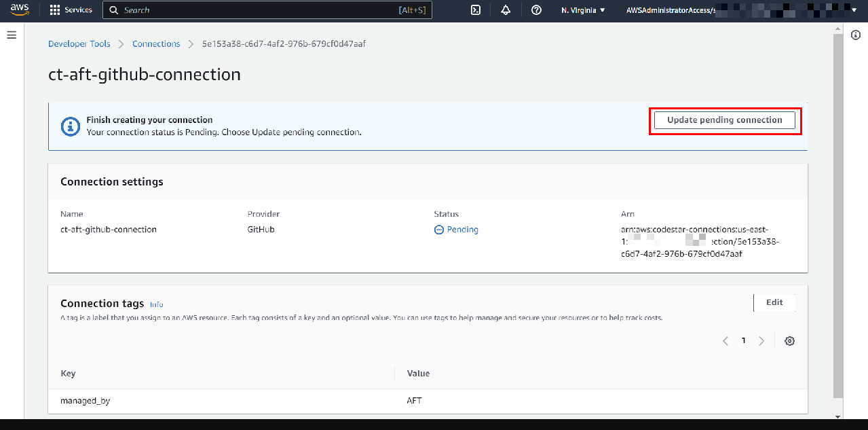Image resolution: width=868 pixels, height=430 pixels.
Task: Navigate to Connections breadcrumb link
Action: (x=156, y=43)
